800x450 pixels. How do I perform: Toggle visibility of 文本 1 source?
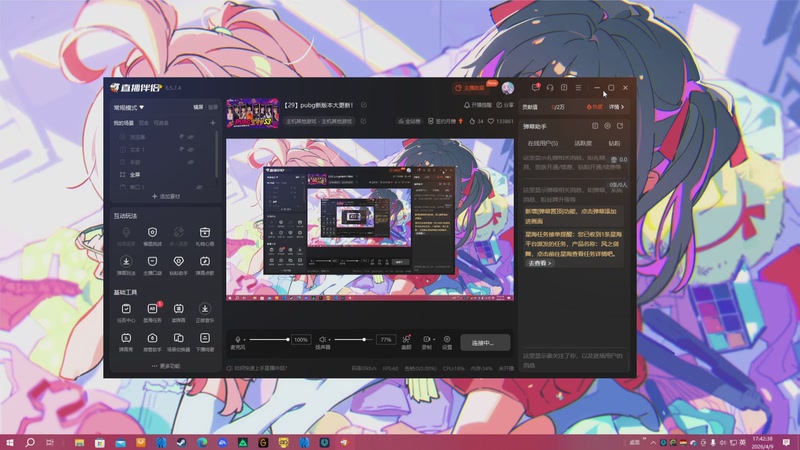(x=191, y=149)
